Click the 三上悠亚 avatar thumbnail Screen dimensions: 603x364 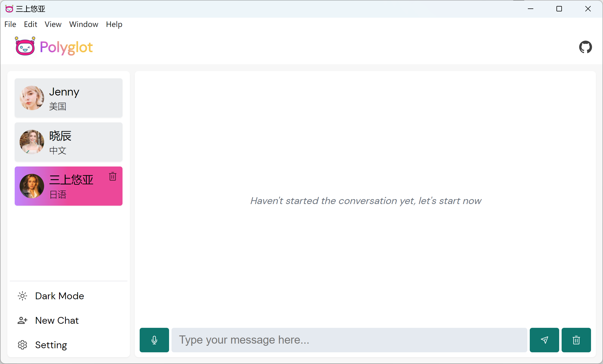tap(32, 186)
